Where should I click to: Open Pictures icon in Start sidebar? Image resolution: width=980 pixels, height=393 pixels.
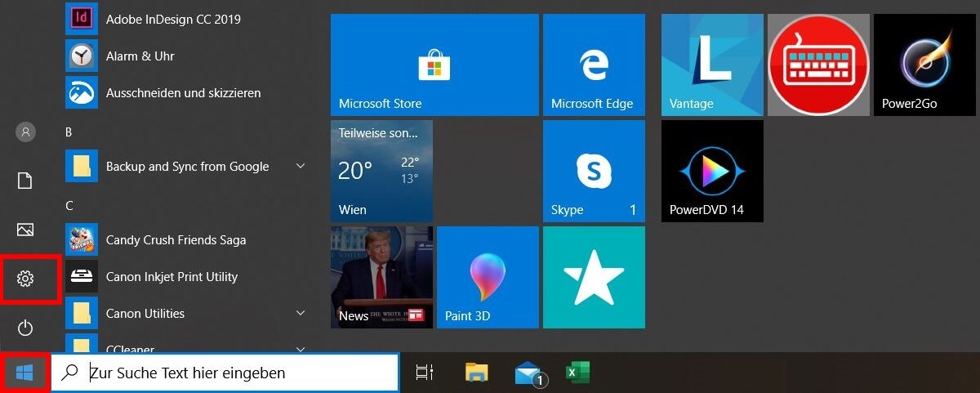[25, 230]
